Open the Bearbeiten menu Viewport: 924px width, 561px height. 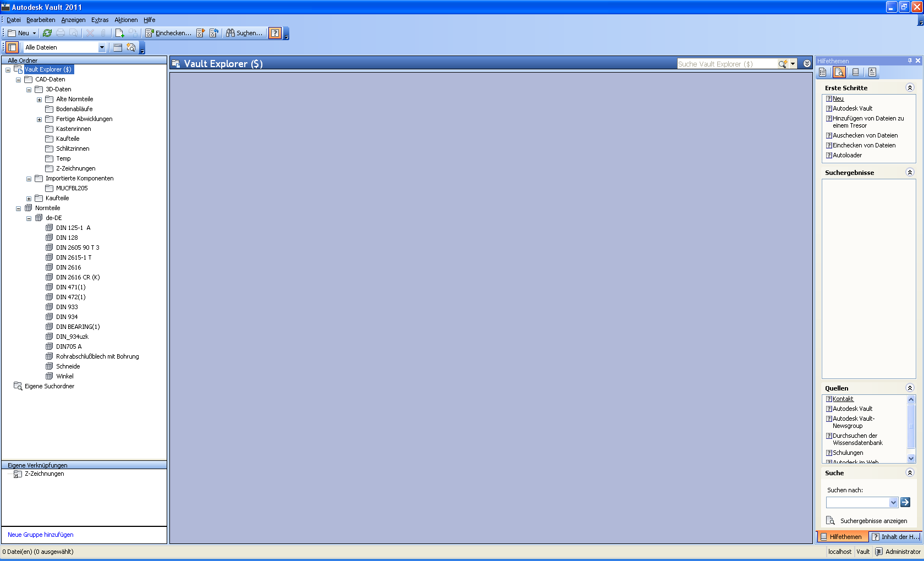41,20
